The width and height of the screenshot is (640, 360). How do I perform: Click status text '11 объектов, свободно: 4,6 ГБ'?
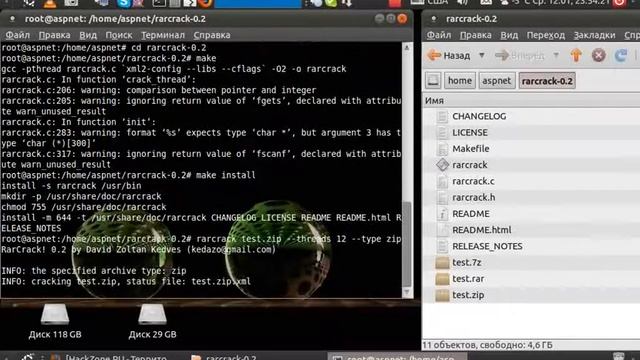[487, 345]
